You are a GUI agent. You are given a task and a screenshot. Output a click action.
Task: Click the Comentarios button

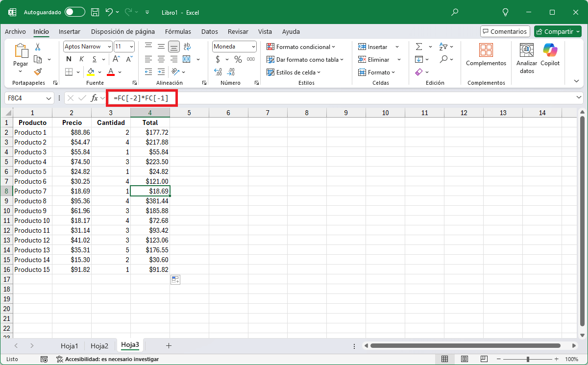pos(505,31)
